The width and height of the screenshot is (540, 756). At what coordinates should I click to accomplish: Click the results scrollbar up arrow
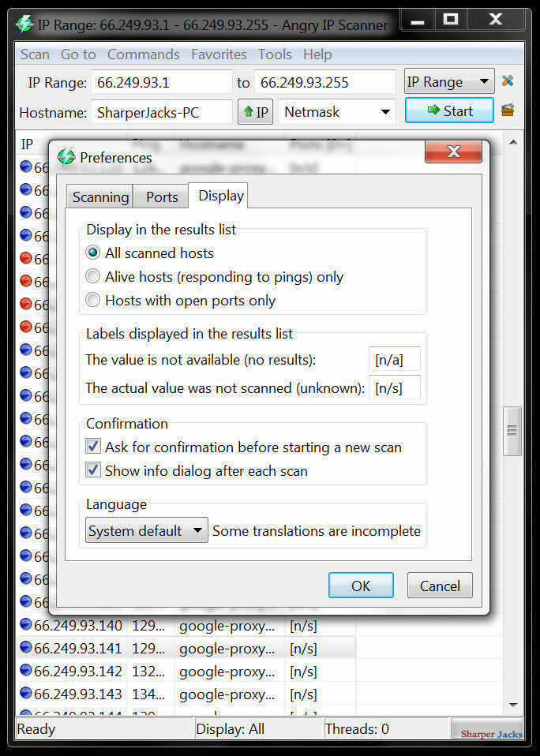coord(513,142)
